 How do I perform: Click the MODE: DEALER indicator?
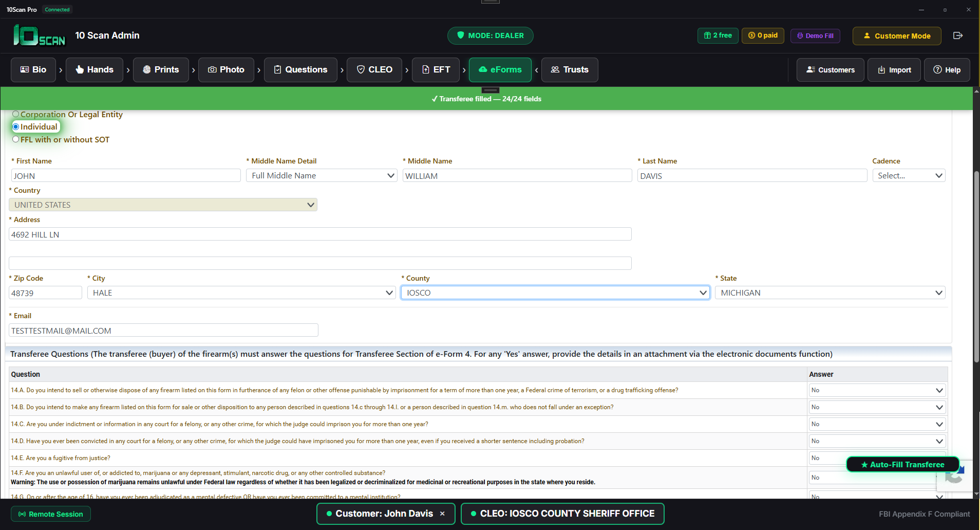point(490,35)
